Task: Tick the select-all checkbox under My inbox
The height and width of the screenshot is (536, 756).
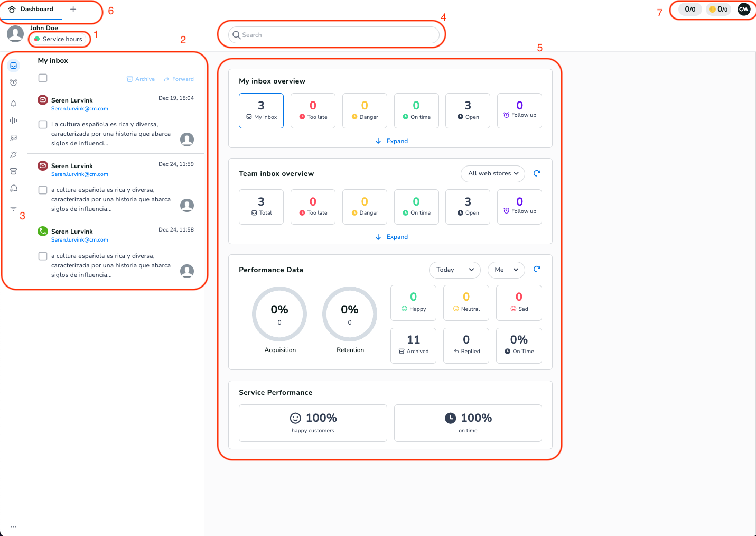Action: coord(43,78)
